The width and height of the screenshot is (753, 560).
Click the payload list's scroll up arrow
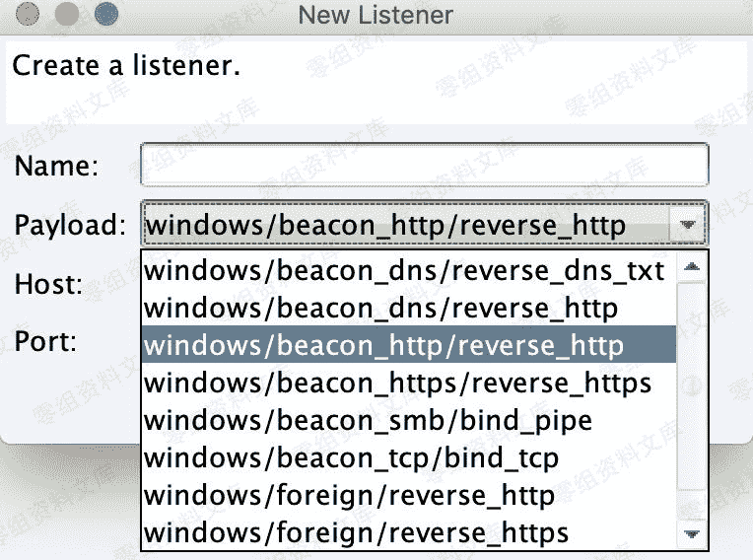point(692,267)
